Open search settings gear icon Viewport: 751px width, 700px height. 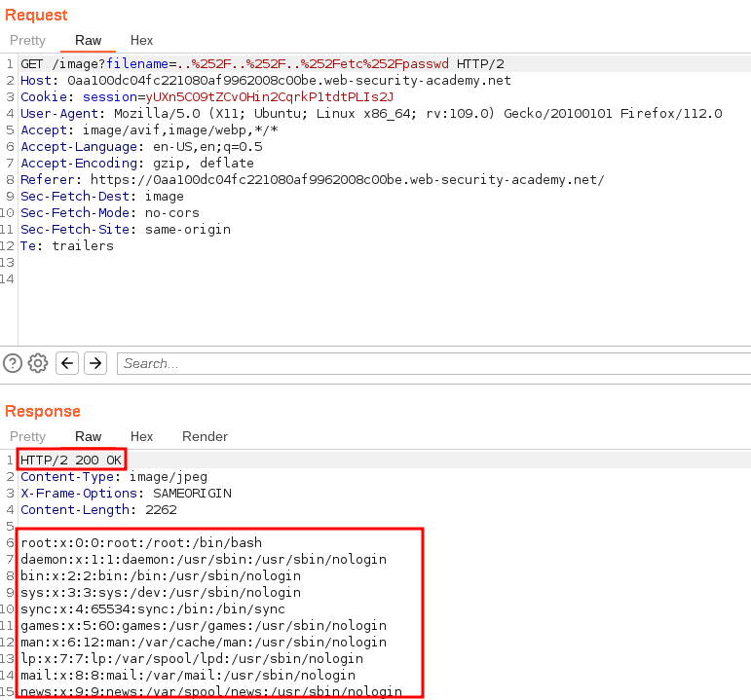tap(38, 363)
